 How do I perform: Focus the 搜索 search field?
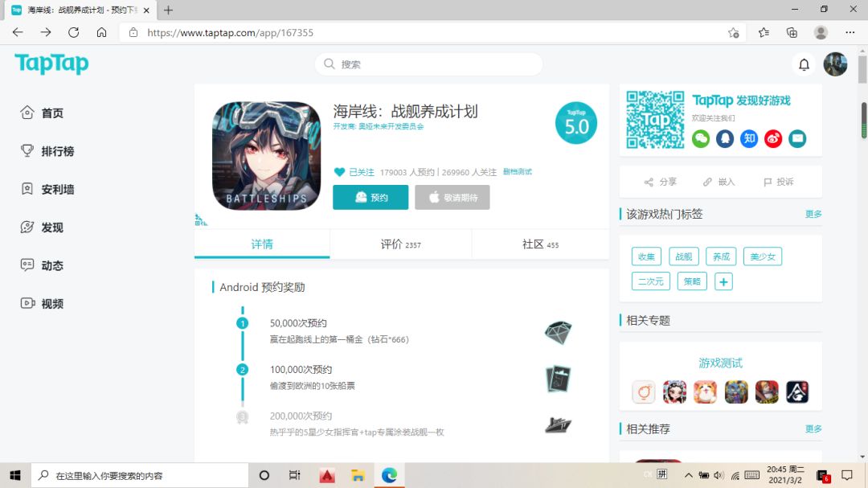point(429,64)
